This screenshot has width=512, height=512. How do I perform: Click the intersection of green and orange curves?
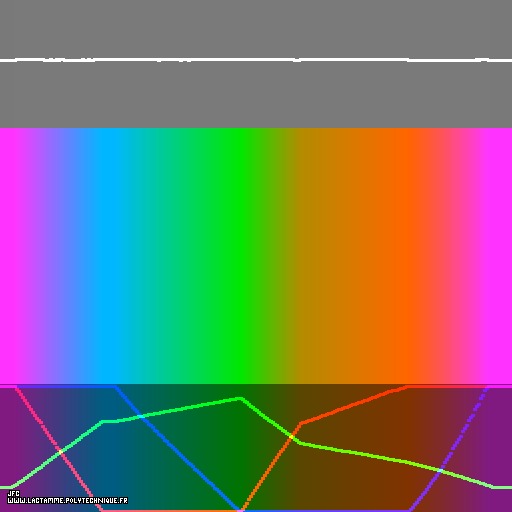point(291,437)
